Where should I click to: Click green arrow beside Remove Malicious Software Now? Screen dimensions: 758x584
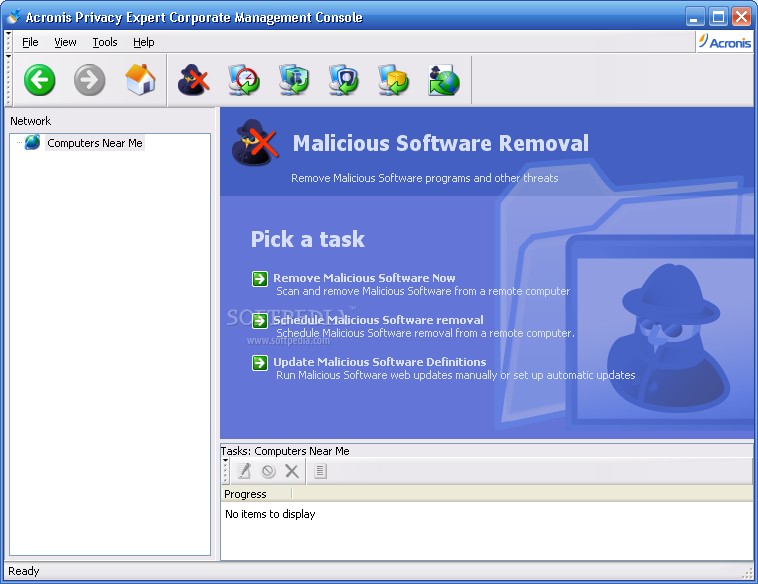260,278
